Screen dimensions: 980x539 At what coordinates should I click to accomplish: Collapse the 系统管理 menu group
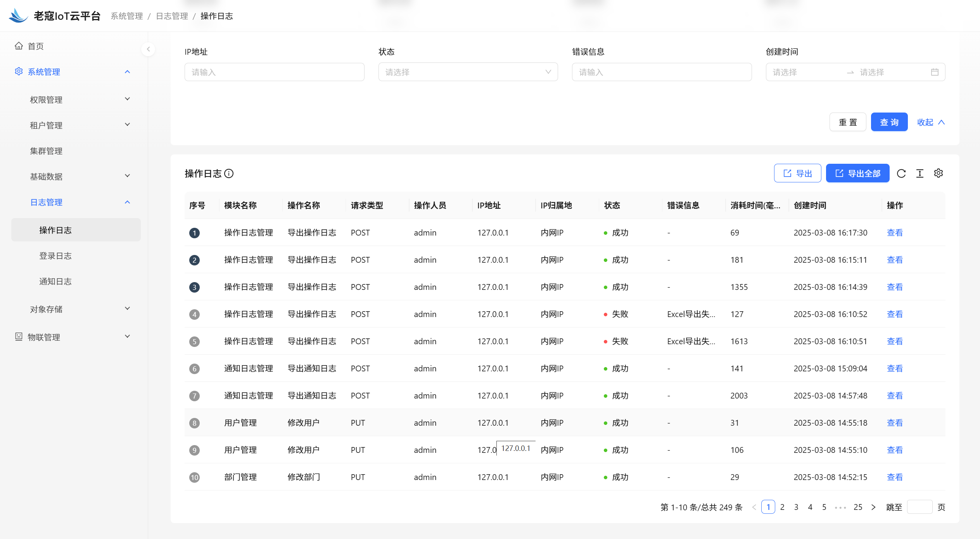pos(127,72)
